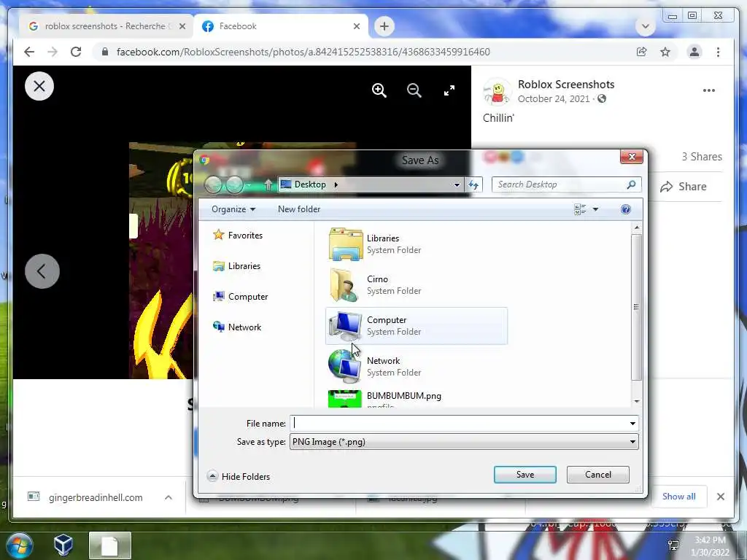Click scrollbar down arrow in file list
747x560 pixels.
coord(637,402)
